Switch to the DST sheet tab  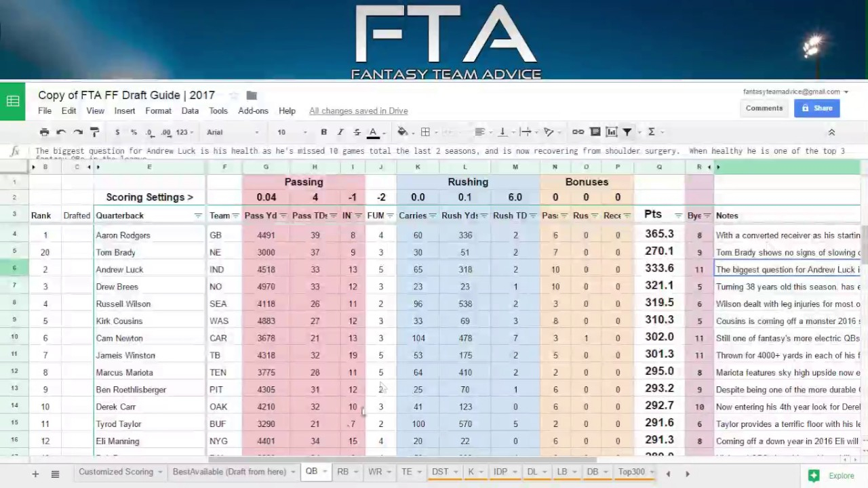(x=444, y=472)
